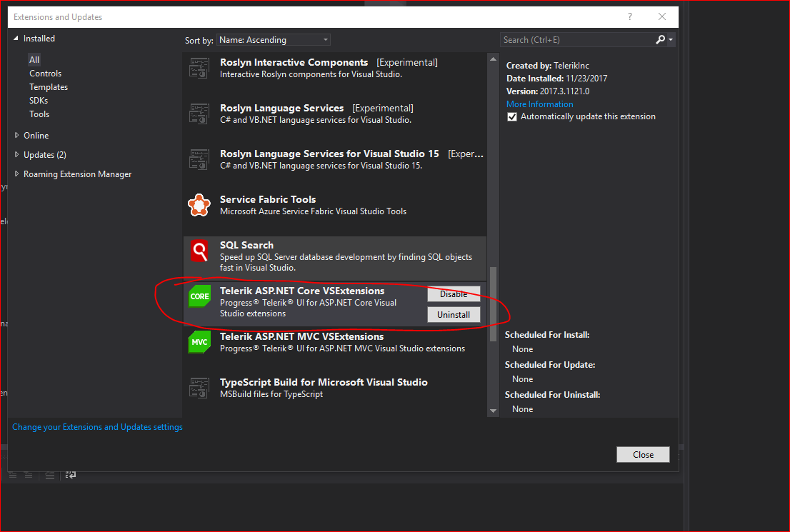Click the extension list scrollbar thumb

493,304
